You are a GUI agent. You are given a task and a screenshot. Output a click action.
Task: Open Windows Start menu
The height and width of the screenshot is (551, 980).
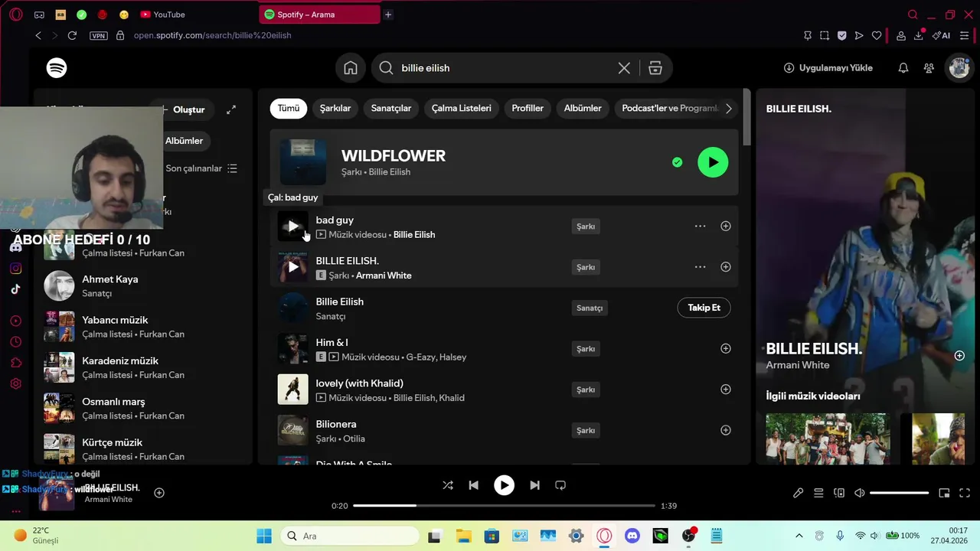[x=264, y=536]
